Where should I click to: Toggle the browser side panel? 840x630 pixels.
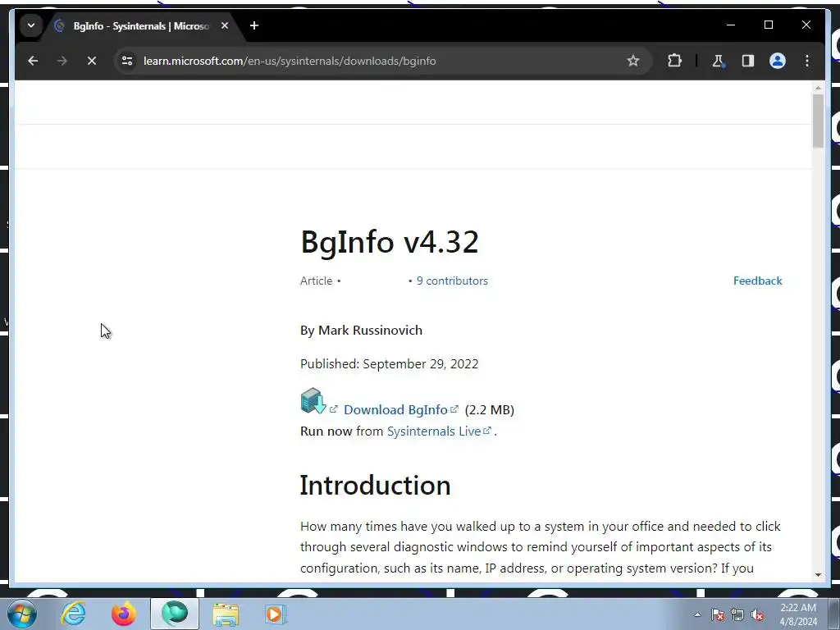748,61
